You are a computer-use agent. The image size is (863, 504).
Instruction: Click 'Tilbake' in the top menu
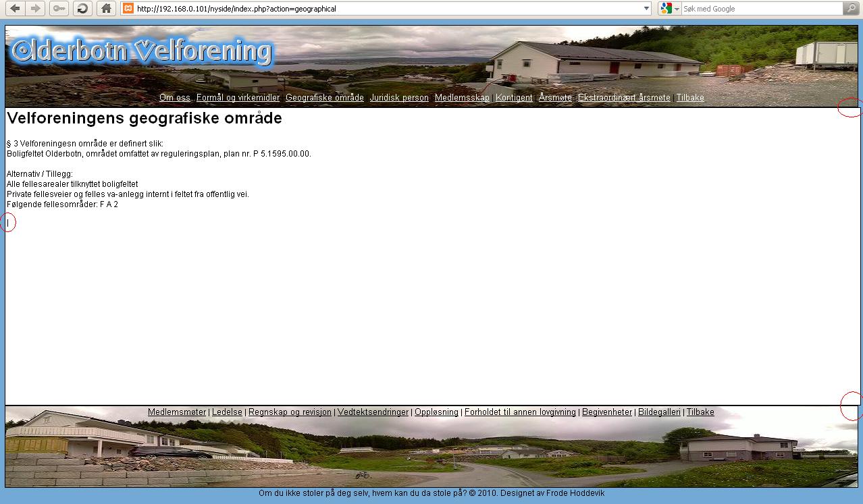[690, 98]
